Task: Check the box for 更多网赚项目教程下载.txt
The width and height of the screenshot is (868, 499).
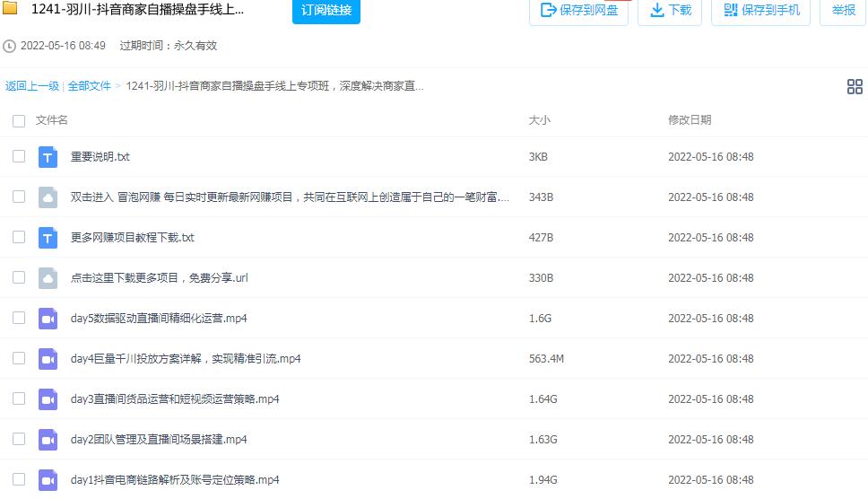Action: [x=19, y=237]
